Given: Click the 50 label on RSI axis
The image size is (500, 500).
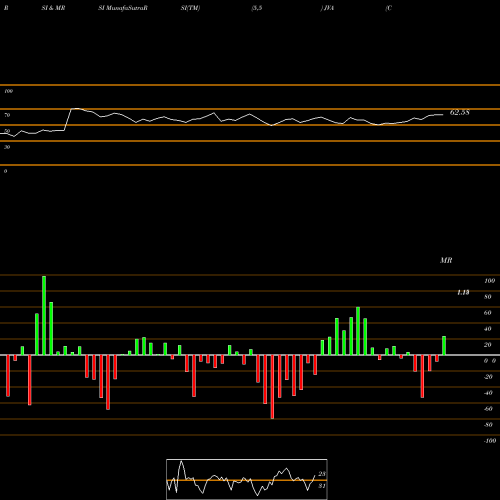Looking at the screenshot, I should tap(7, 131).
